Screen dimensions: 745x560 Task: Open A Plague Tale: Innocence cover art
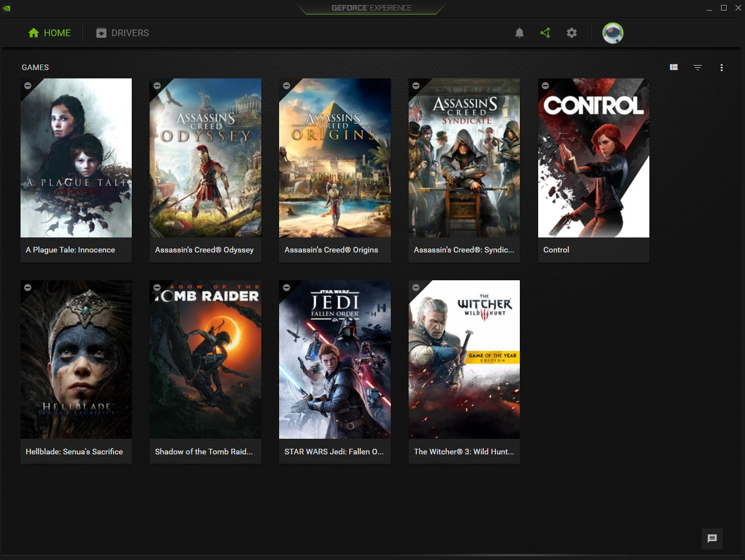point(76,158)
